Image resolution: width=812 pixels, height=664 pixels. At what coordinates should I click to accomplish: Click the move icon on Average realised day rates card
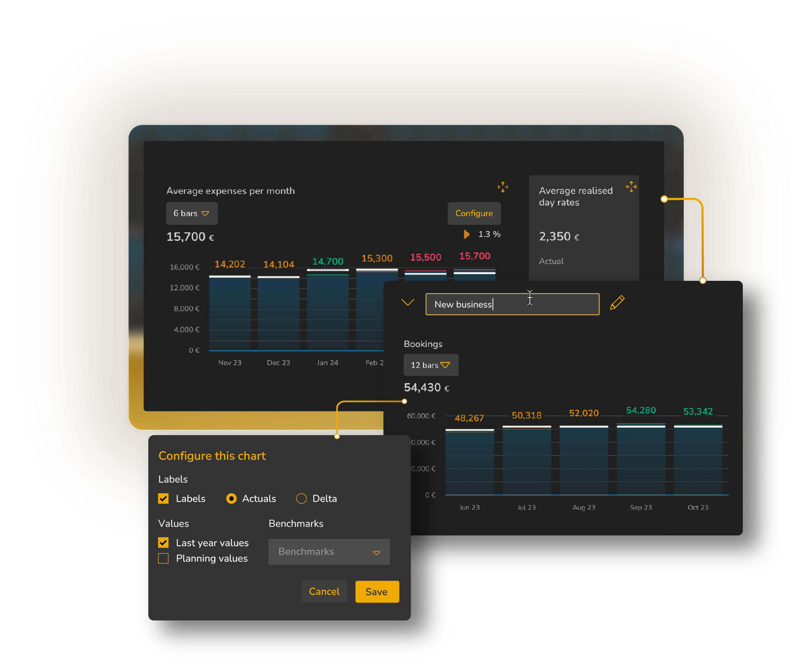click(x=631, y=186)
